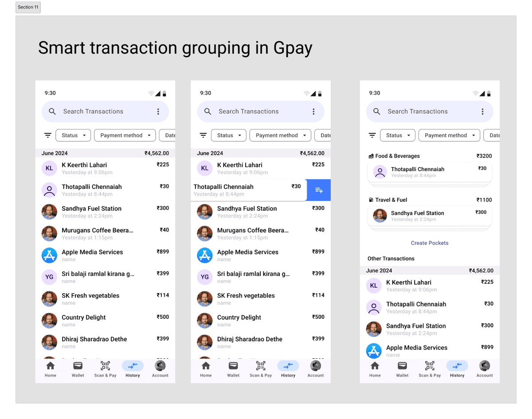Click filter lines icon in first phone screen
532x419 pixels.
pos(47,135)
